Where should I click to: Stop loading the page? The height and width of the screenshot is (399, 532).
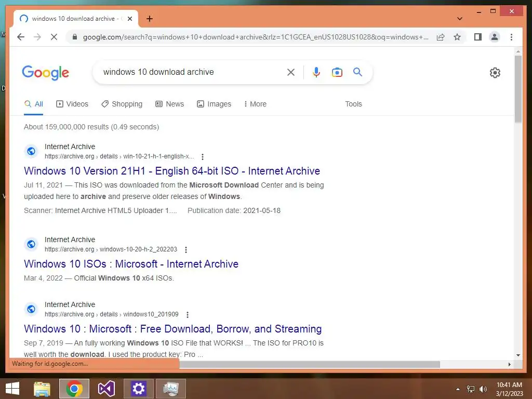54,37
